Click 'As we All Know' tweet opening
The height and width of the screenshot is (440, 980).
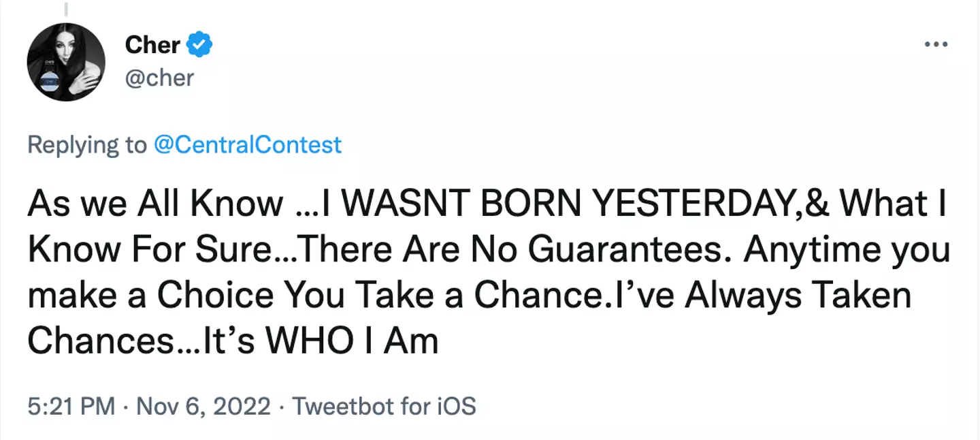(154, 204)
